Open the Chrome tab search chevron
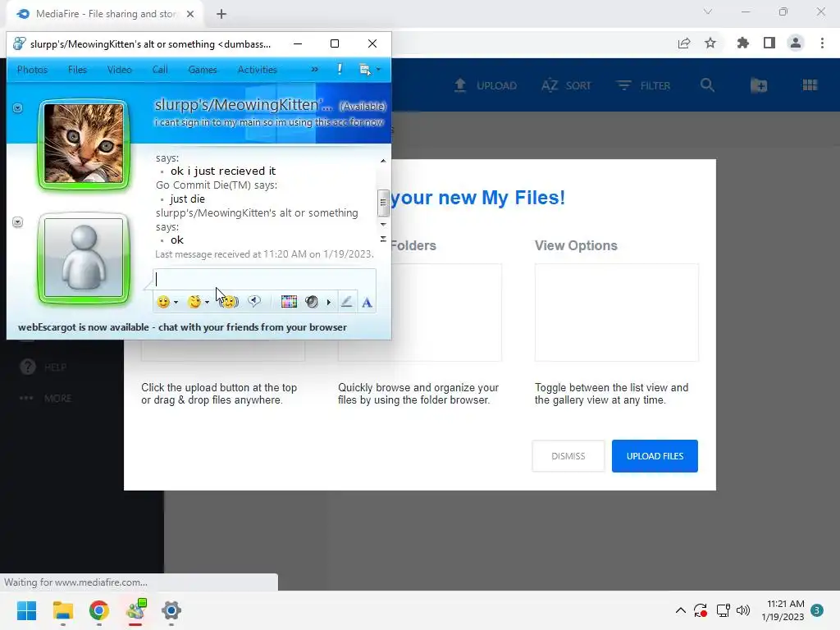The width and height of the screenshot is (840, 630). [x=708, y=11]
